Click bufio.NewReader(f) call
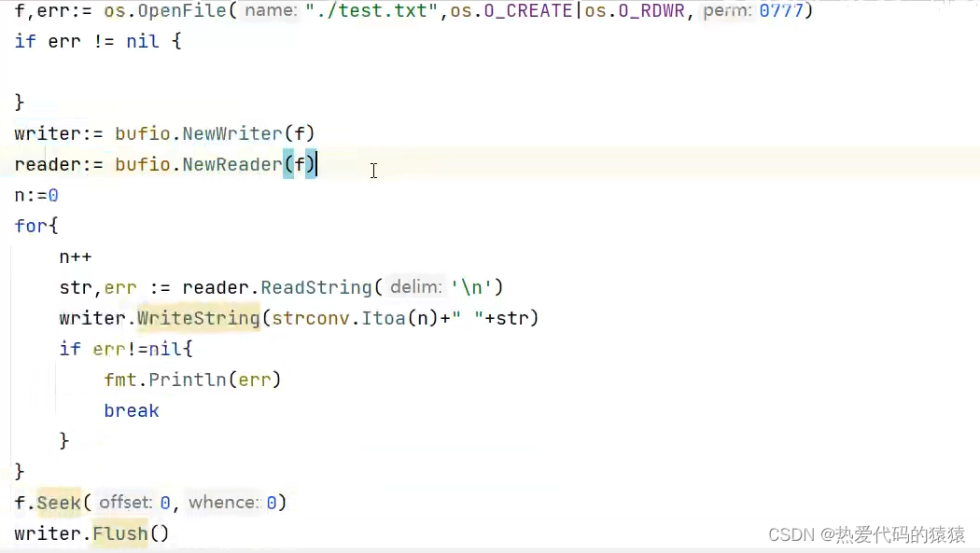 coord(215,165)
